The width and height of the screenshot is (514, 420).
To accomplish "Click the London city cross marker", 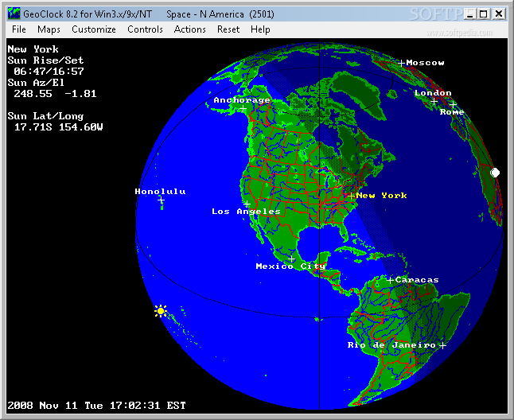I will [434, 102].
